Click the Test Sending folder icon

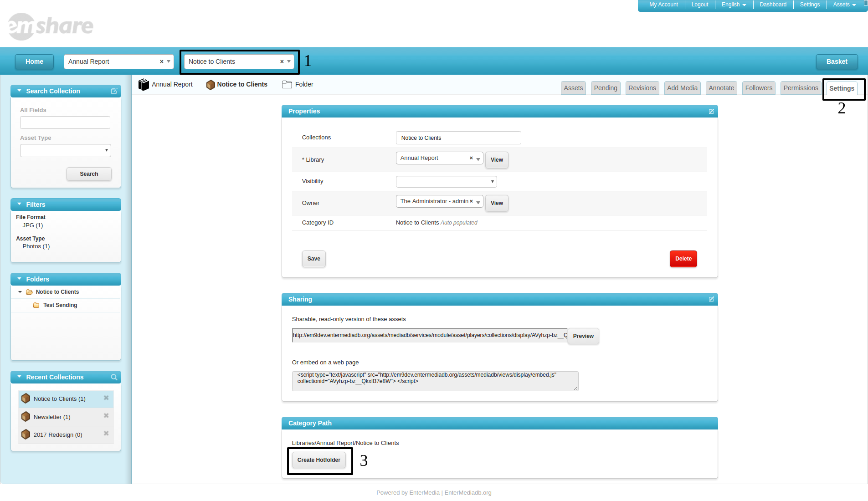[x=36, y=305]
